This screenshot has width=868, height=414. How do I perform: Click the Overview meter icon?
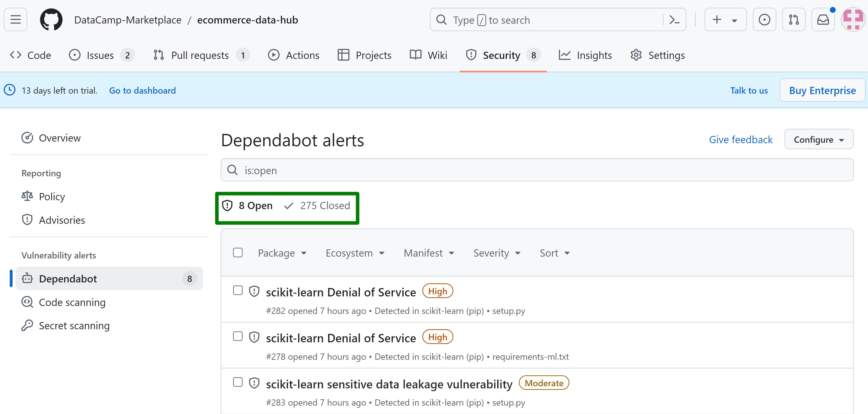click(27, 138)
